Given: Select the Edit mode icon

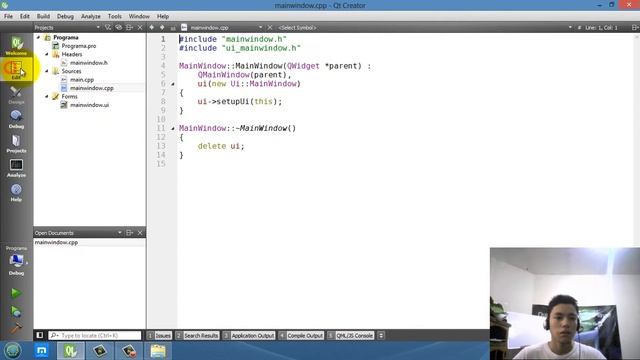Looking at the screenshot, I should click(x=16, y=69).
